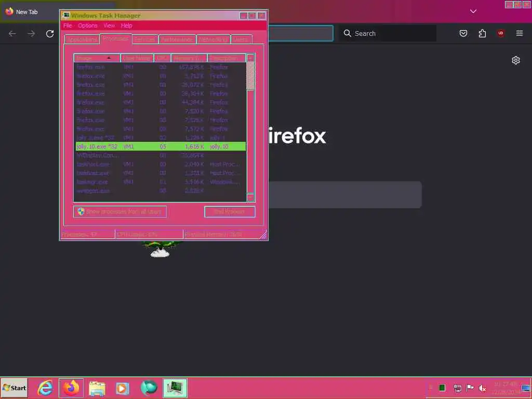Click the process list up scroll arrow
532x399 pixels.
pyautogui.click(x=250, y=58)
